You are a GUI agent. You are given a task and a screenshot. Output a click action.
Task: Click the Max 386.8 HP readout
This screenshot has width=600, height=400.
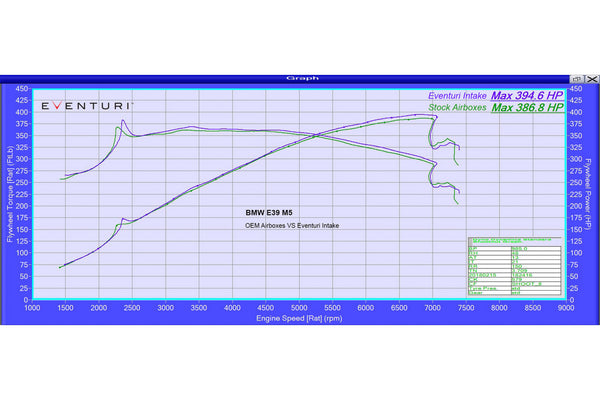528,108
